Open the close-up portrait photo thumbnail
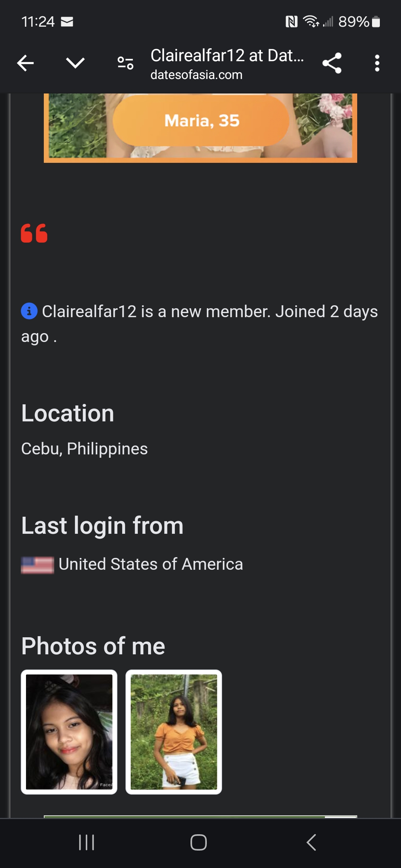This screenshot has height=868, width=401. [69, 732]
